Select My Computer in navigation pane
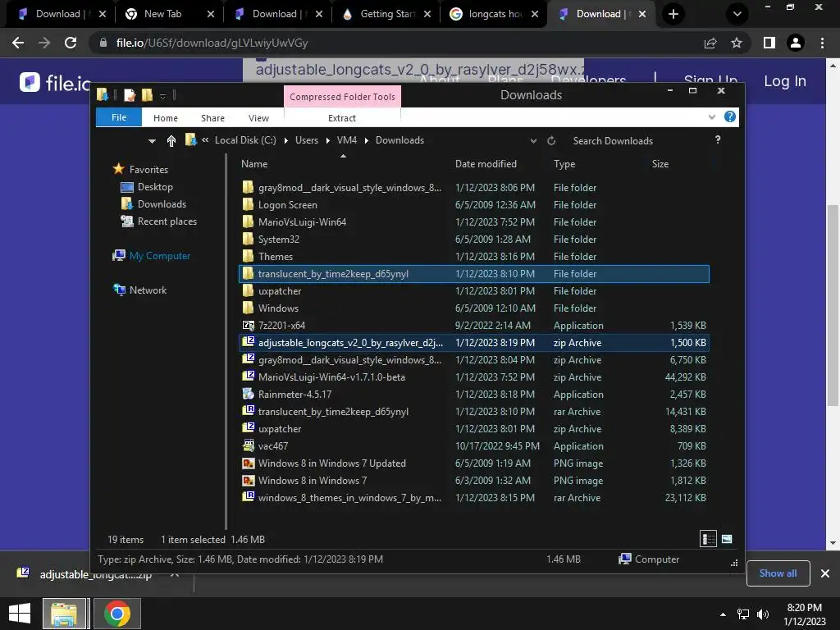This screenshot has height=630, width=840. 160,256
